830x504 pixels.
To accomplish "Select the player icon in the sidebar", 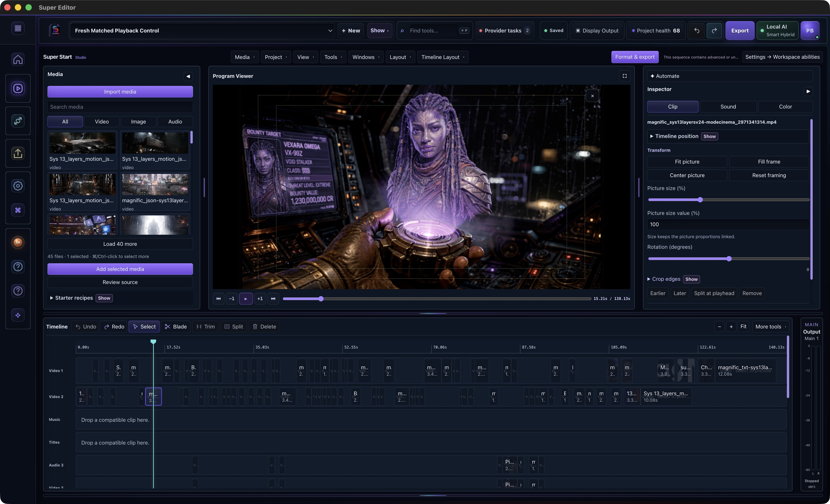I will coord(18,88).
